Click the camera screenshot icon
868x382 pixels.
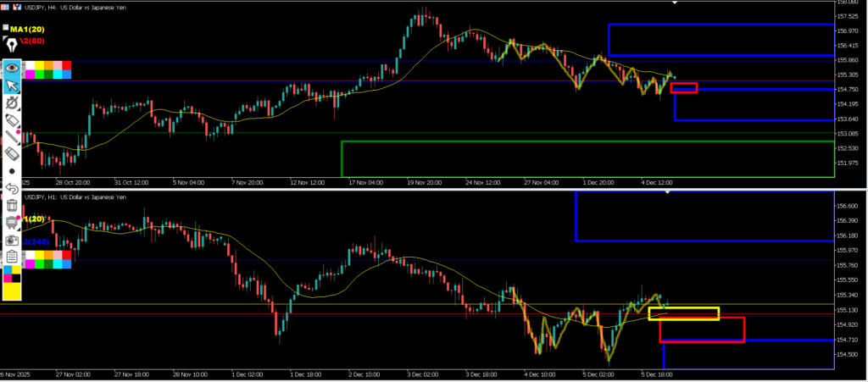(12, 240)
